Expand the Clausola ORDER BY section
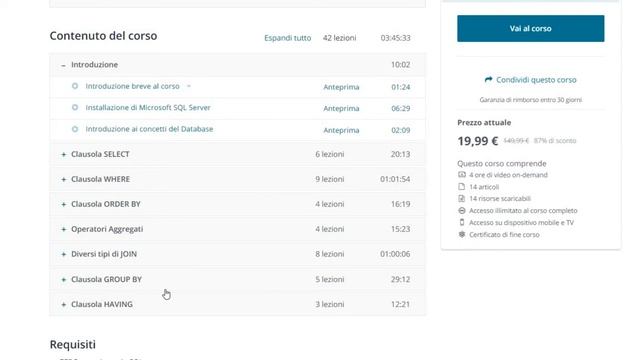This screenshot has width=640, height=360. point(63,204)
